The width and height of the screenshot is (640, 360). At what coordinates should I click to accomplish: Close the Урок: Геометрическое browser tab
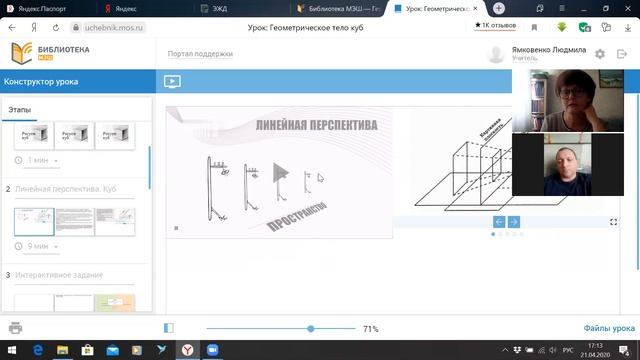point(475,8)
